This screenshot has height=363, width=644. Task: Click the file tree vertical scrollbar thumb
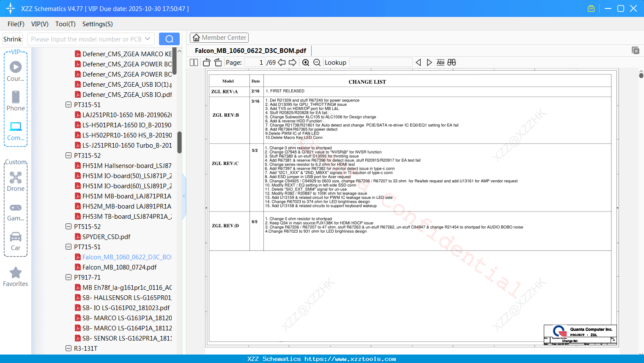point(179,142)
